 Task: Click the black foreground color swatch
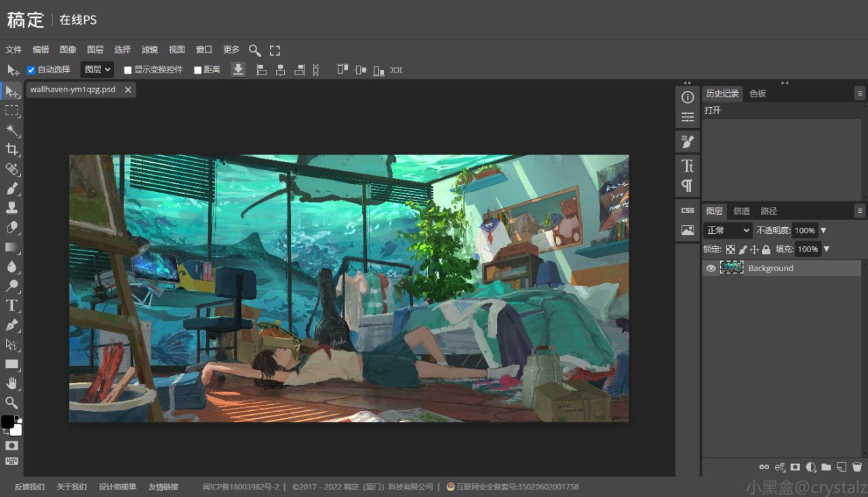7,422
